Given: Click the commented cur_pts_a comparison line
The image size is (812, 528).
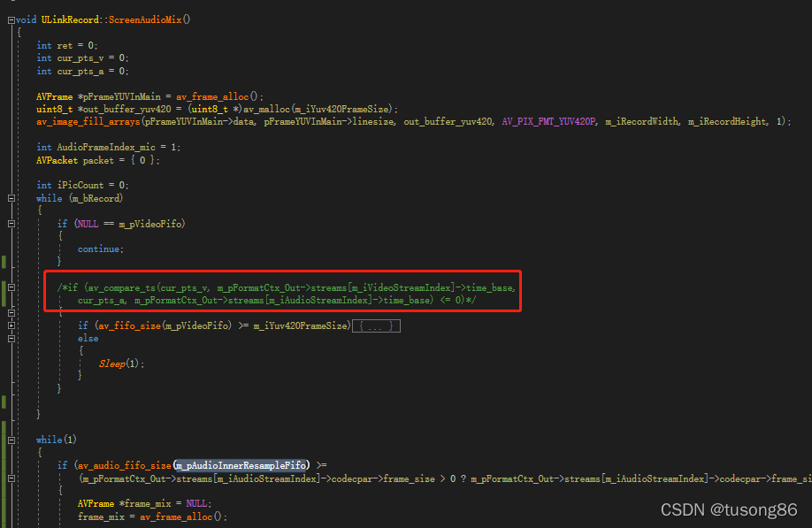Looking at the screenshot, I should click(277, 300).
